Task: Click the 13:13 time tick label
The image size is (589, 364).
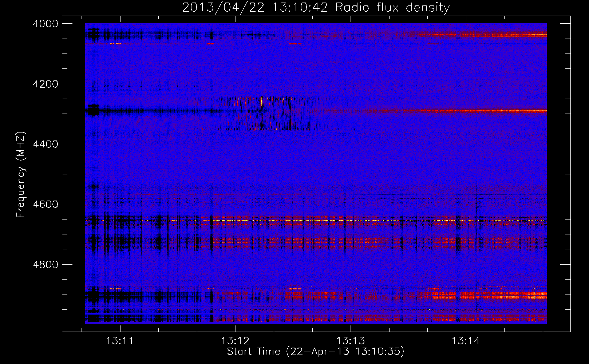Action: point(351,341)
